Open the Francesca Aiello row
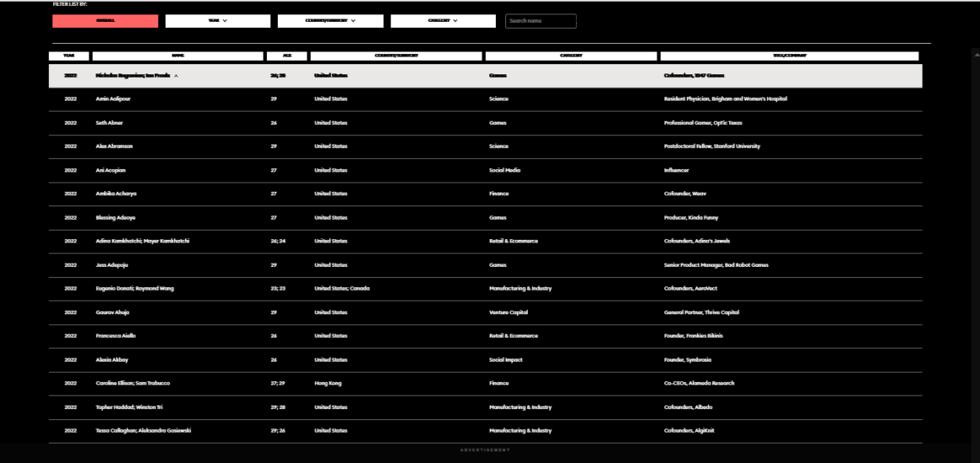 [116, 335]
